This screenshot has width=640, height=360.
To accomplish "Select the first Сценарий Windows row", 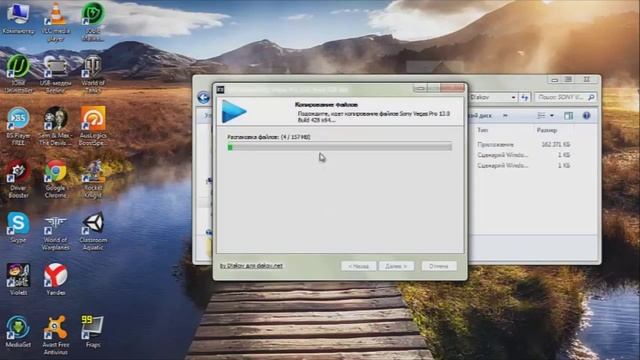I will click(524, 155).
